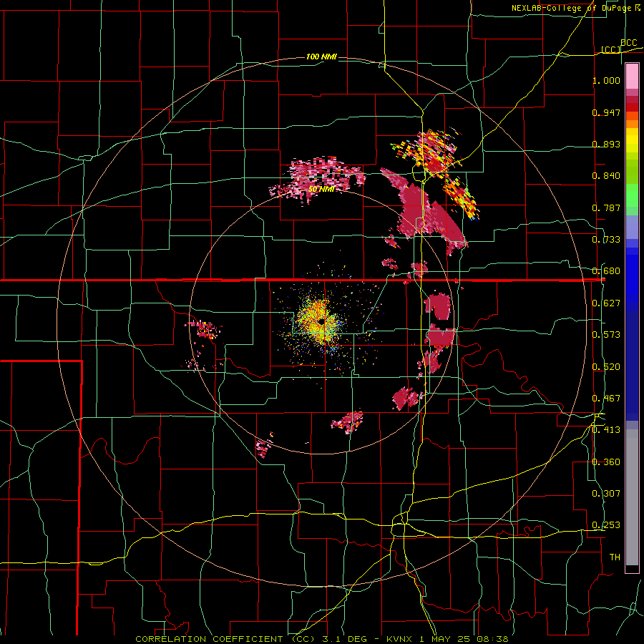Image resolution: width=644 pixels, height=644 pixels.
Task: Pick the yellow segment of the color bar
Action: 632,141
